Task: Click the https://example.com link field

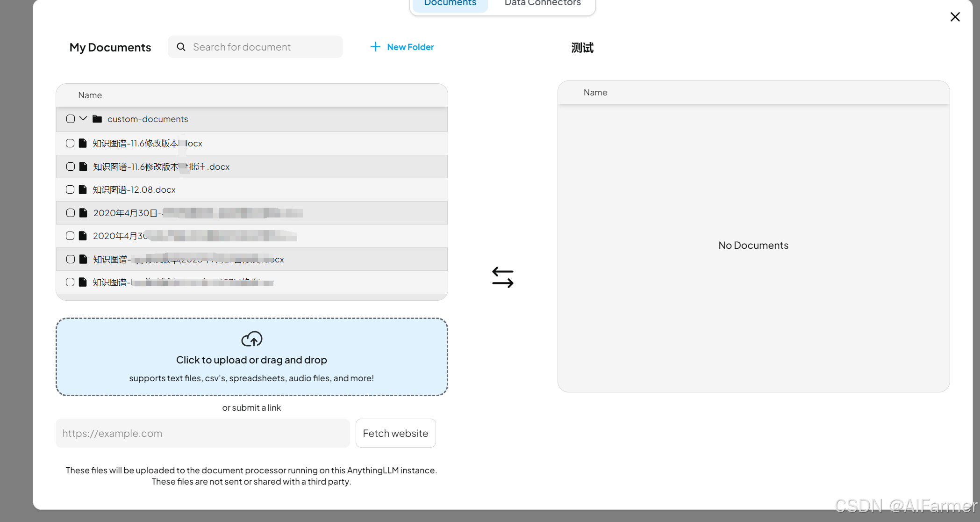Action: pos(202,433)
